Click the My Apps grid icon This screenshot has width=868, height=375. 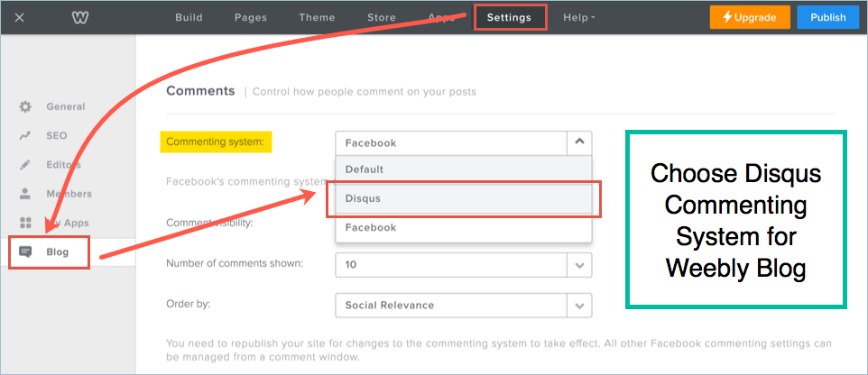[25, 223]
